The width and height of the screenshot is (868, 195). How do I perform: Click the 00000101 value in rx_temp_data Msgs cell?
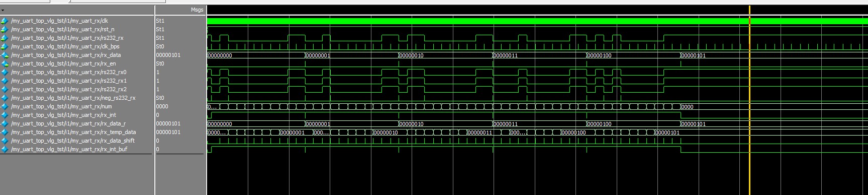(x=168, y=132)
